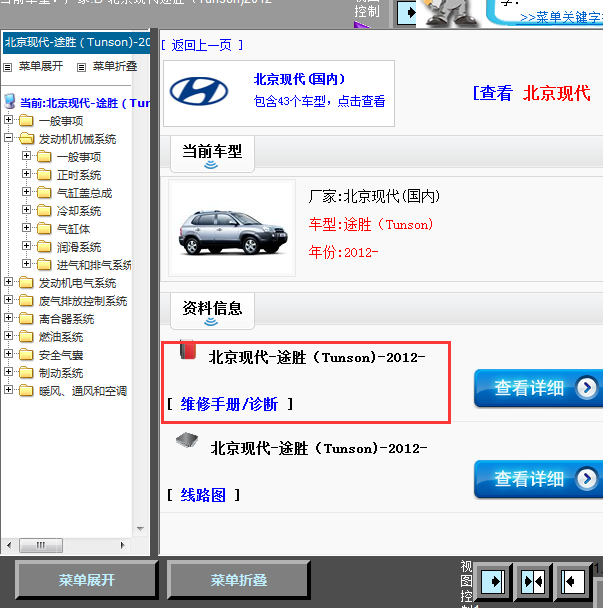The height and width of the screenshot is (610, 603).
Task: Click the Tucson car thumbnail image
Action: pos(232,228)
